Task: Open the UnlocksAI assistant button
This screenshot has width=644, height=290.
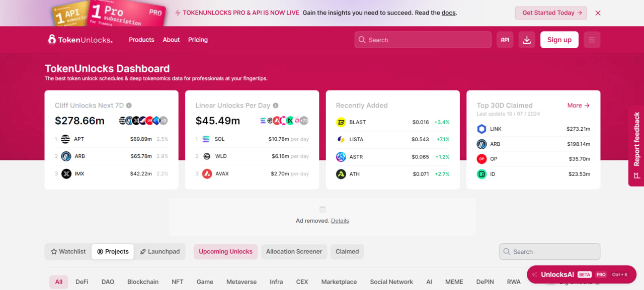Action: pyautogui.click(x=582, y=274)
